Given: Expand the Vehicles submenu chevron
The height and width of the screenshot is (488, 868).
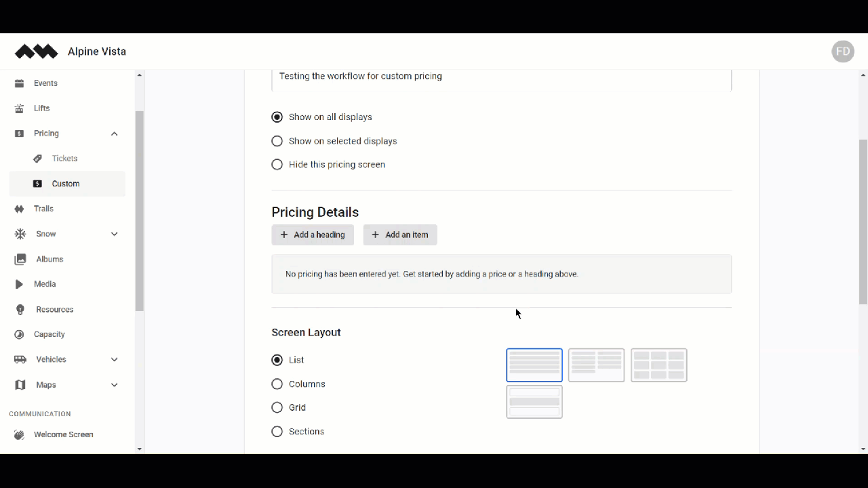Looking at the screenshot, I should (x=114, y=359).
